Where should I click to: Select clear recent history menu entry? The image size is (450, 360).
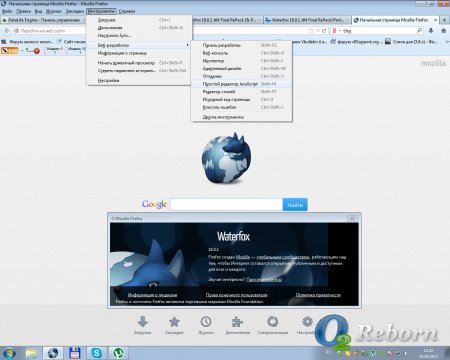click(x=139, y=70)
